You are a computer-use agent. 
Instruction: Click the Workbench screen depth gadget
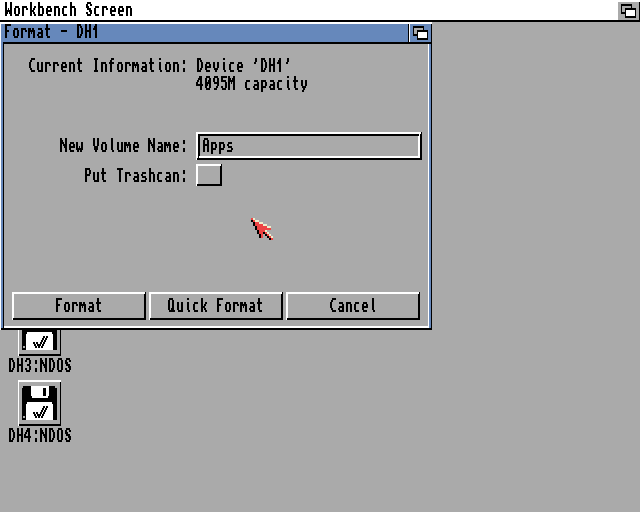click(629, 10)
